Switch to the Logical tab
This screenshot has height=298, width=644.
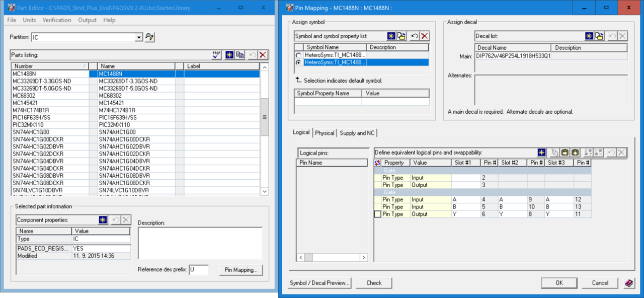tap(301, 132)
